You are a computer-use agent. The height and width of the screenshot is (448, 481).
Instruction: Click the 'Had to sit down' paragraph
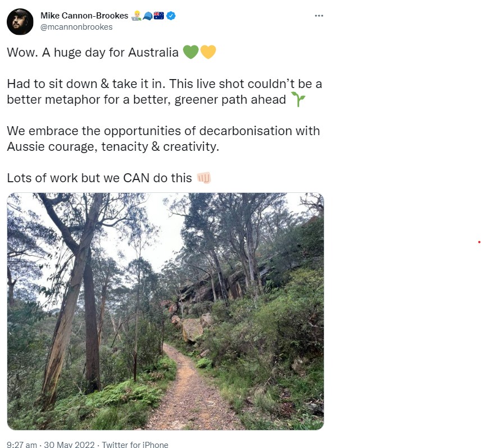165,91
